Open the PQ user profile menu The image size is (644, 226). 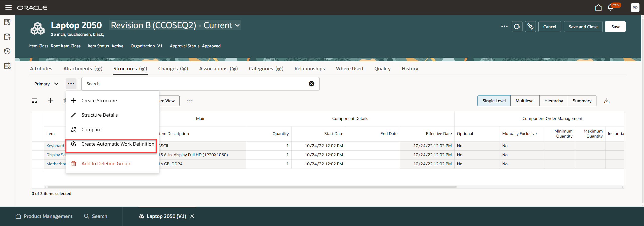[x=635, y=8]
